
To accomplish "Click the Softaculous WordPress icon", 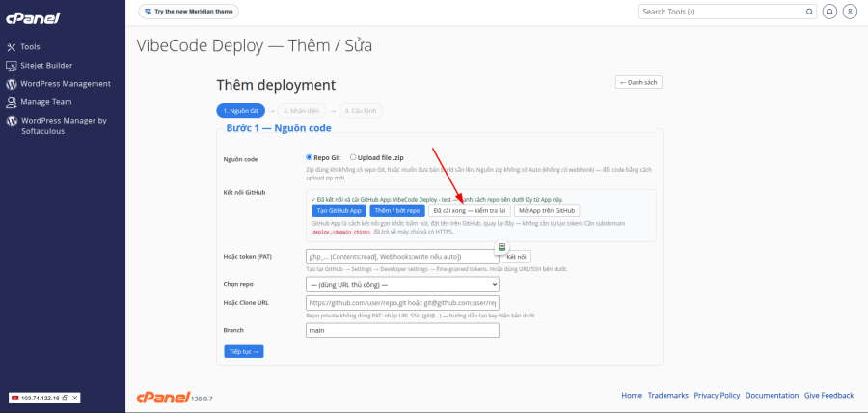I will 11,121.
